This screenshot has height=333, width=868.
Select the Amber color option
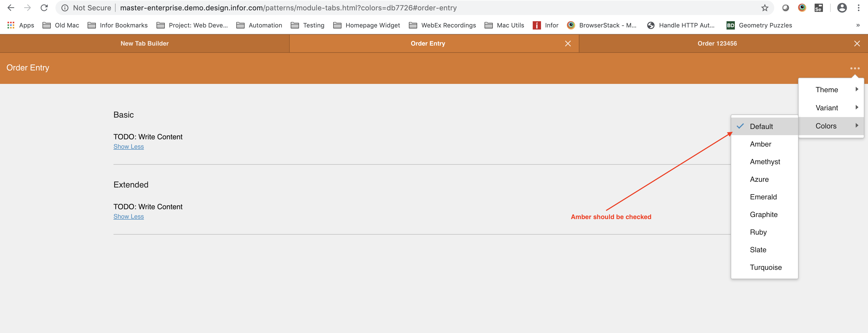tap(760, 144)
